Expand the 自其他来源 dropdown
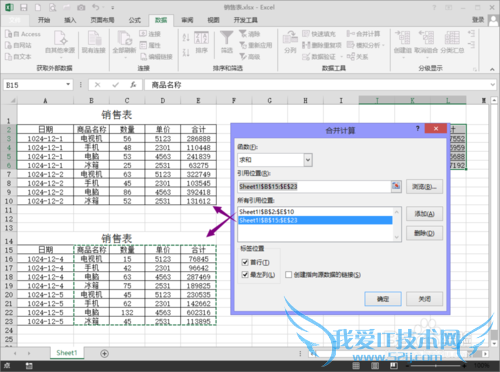 click(x=60, y=57)
